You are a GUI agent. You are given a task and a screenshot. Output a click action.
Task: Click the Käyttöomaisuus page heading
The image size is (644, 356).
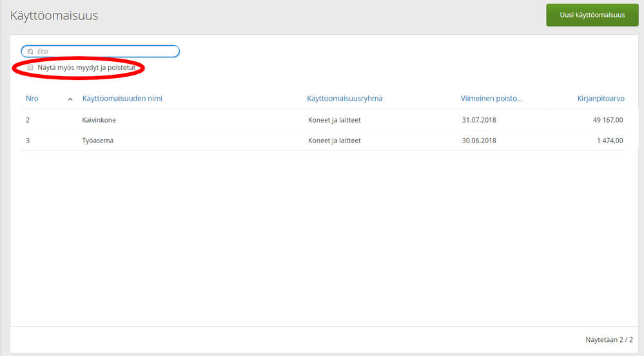(54, 15)
